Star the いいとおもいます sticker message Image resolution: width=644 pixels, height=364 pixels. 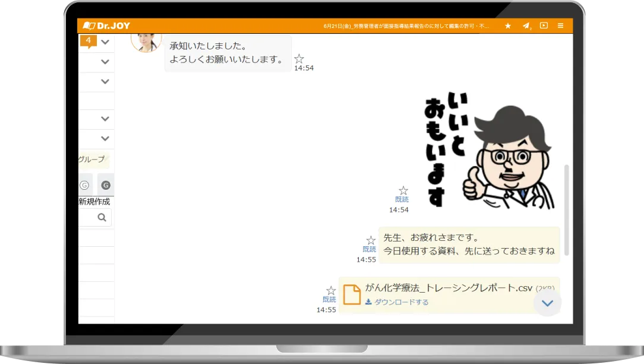click(403, 190)
